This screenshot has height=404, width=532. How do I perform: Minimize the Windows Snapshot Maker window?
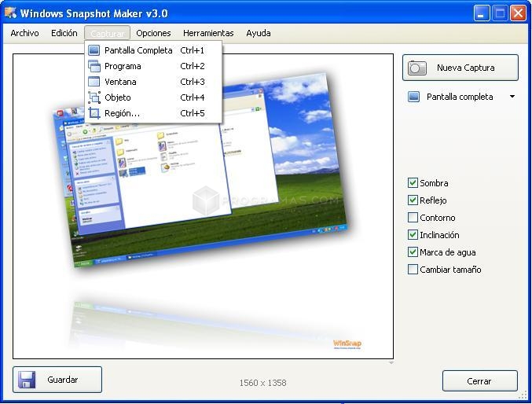482,13
